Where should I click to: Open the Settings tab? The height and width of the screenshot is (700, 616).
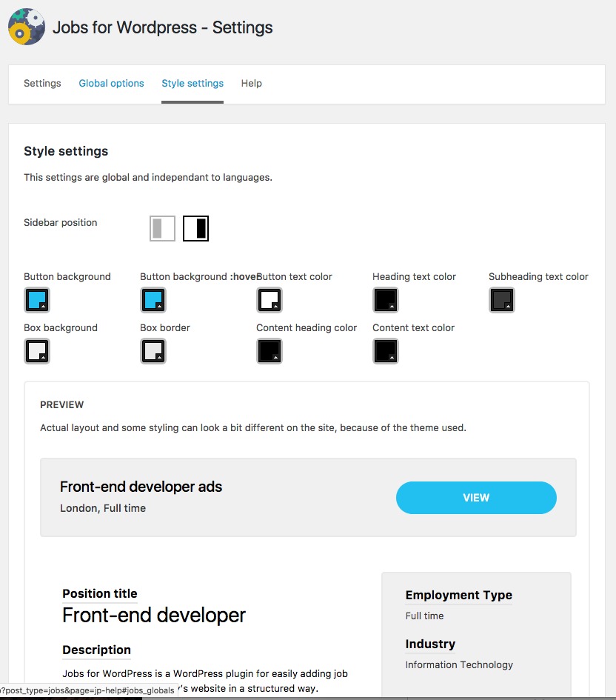[x=42, y=84]
